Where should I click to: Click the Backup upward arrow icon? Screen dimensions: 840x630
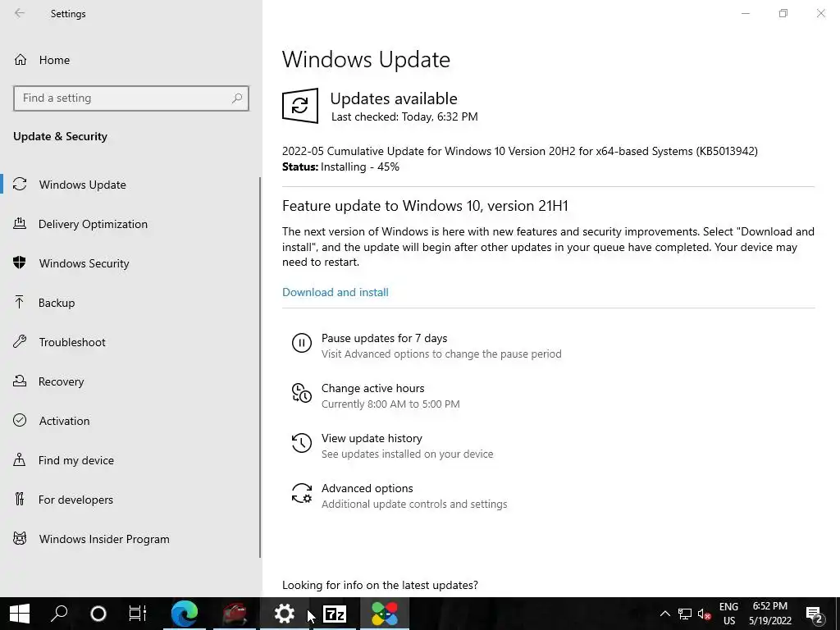pyautogui.click(x=20, y=302)
